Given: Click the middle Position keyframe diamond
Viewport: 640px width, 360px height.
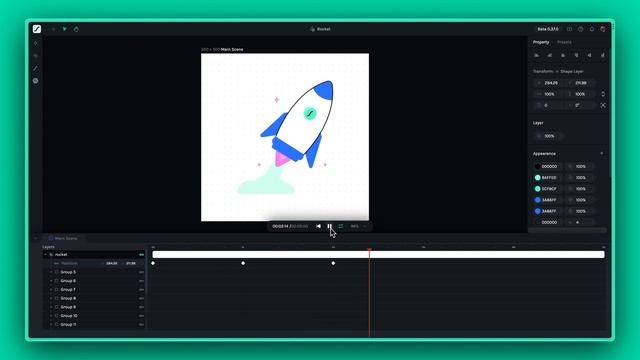Looking at the screenshot, I should (x=243, y=263).
